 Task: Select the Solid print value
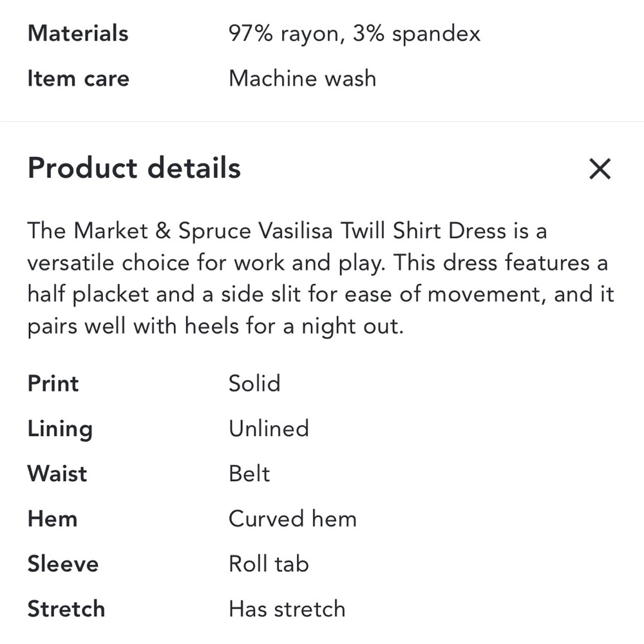254,384
